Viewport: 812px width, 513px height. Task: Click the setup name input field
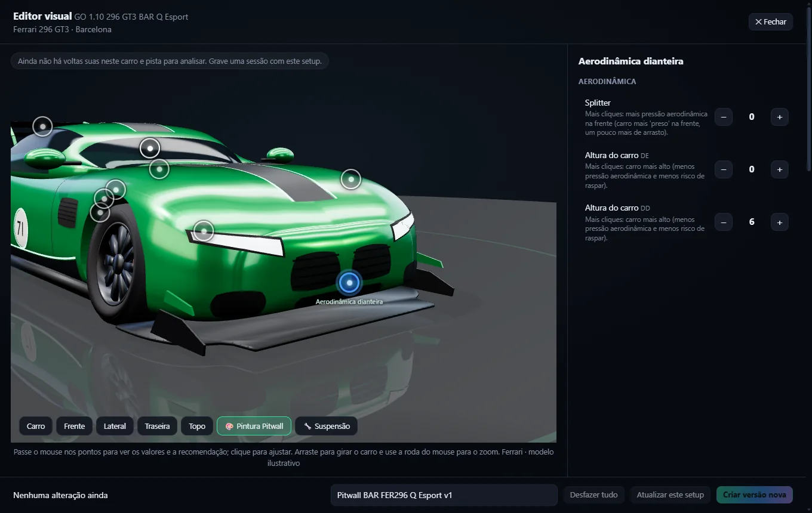(444, 495)
